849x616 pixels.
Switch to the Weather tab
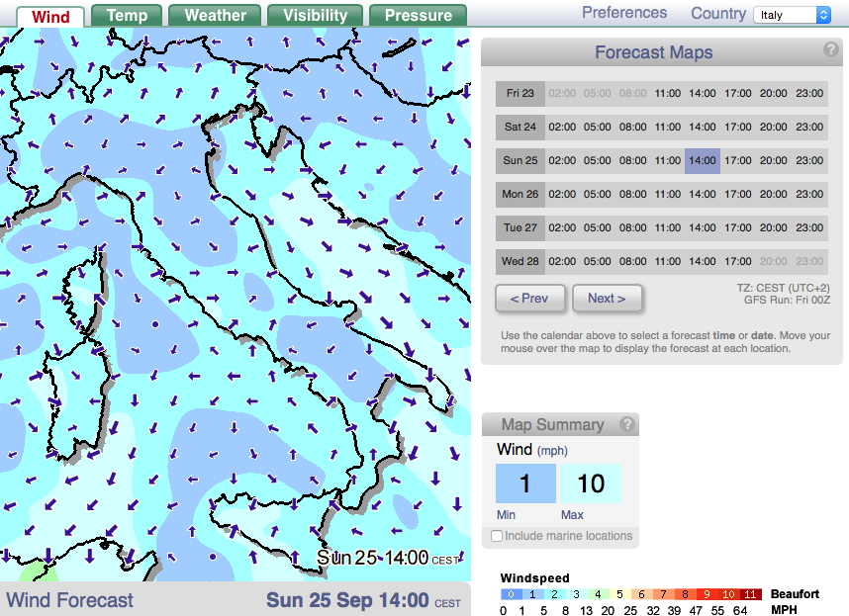point(215,15)
